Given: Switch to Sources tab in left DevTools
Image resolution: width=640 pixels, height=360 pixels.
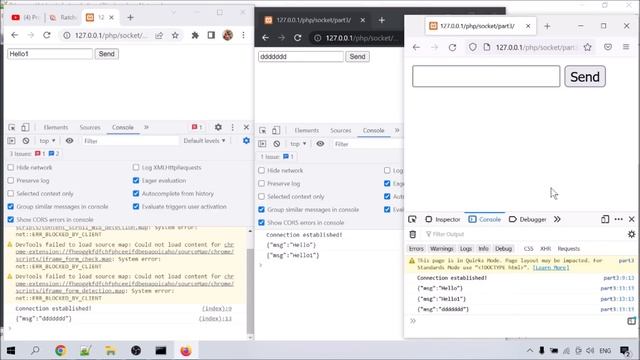Looking at the screenshot, I should (x=90, y=127).
